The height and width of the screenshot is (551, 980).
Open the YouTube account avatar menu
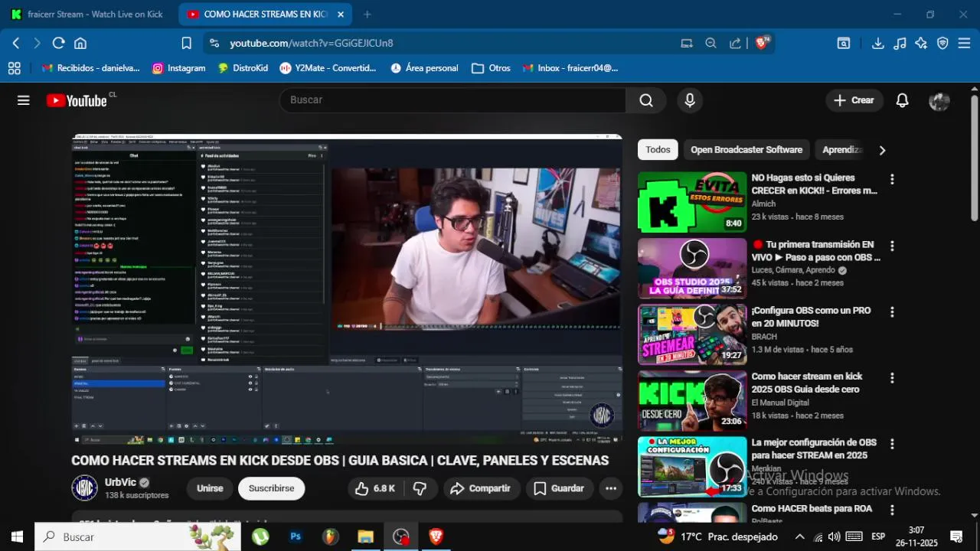click(x=939, y=100)
